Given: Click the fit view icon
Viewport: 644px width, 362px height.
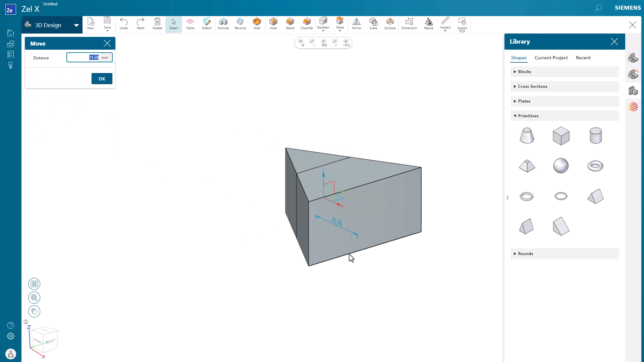Looking at the screenshot, I should pos(34,284).
